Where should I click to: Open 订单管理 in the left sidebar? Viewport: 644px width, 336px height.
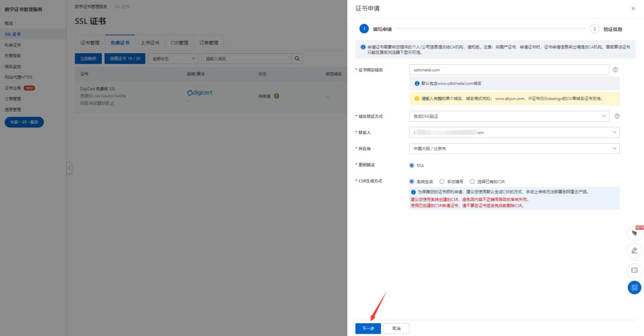point(13,99)
